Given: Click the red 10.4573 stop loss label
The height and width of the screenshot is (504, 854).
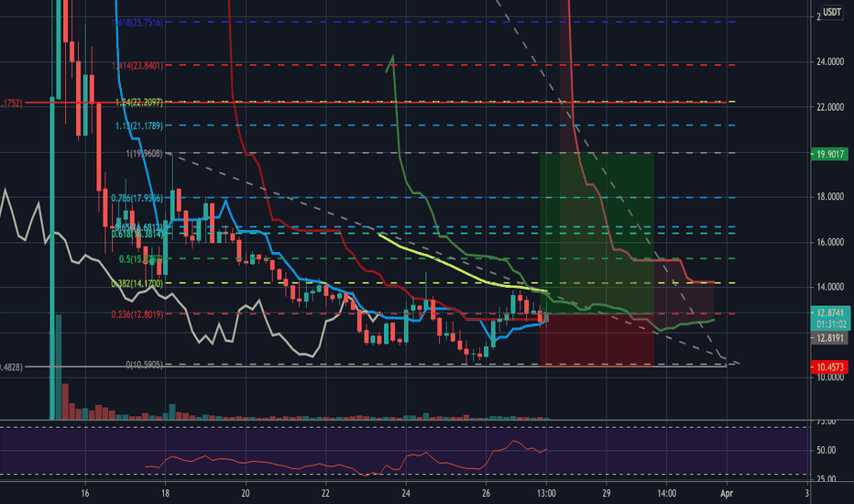Looking at the screenshot, I should 829,367.
